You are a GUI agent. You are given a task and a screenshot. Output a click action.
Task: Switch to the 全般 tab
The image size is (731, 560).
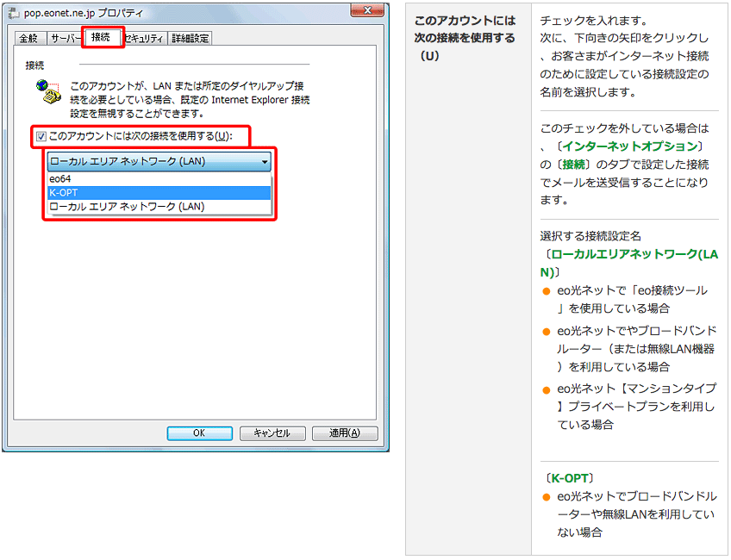point(28,38)
